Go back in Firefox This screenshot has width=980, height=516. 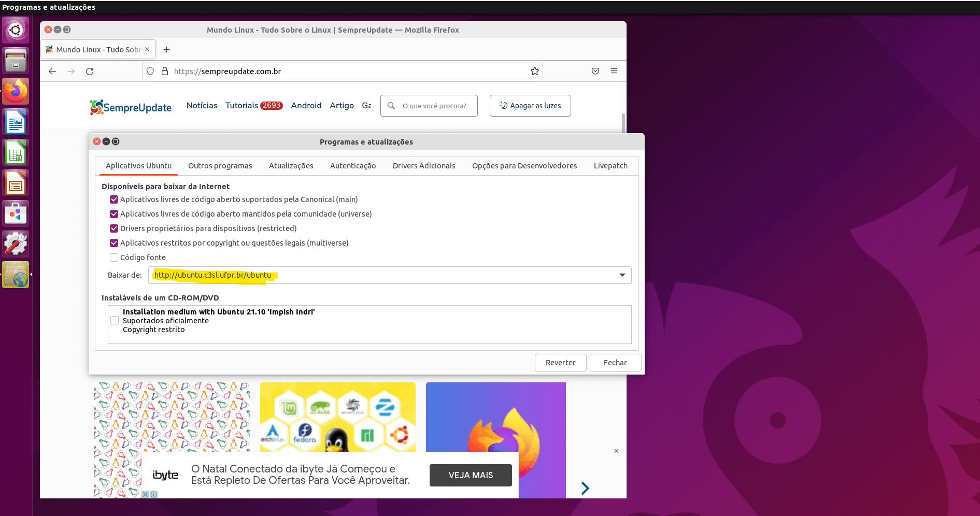(52, 71)
